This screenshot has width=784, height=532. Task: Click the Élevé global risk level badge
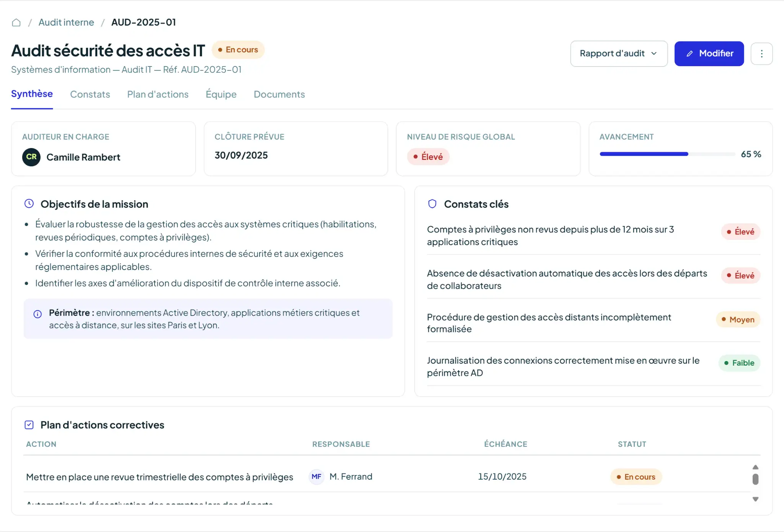[x=428, y=157]
